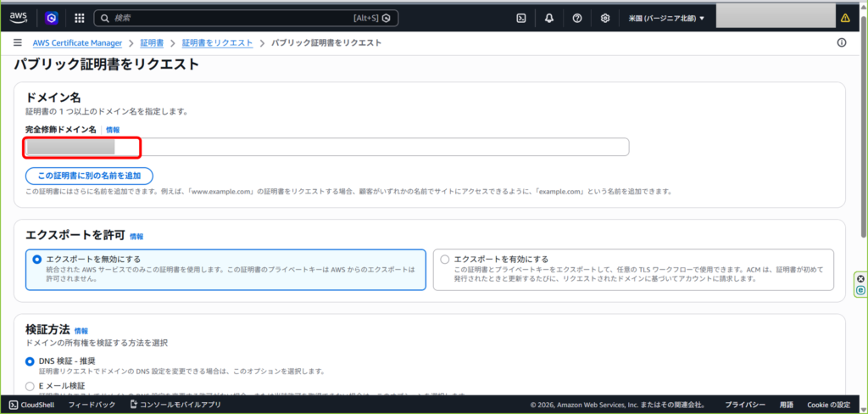Click the info circle icon below the top bar

tap(842, 42)
